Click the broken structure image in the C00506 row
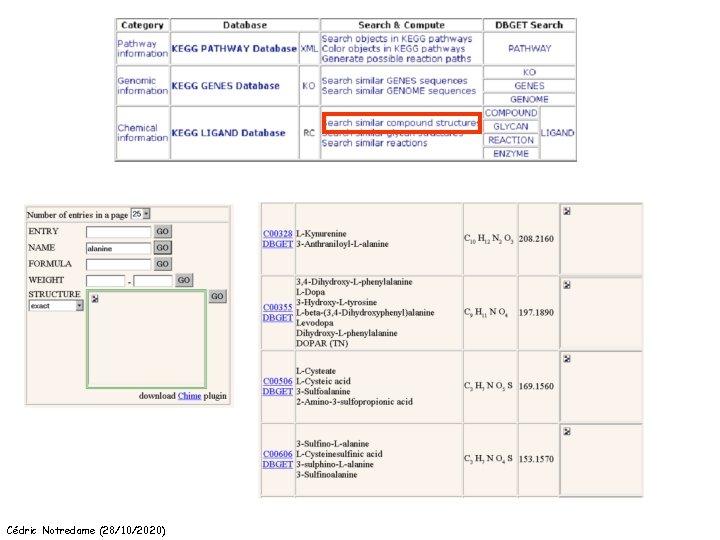 tap(567, 359)
